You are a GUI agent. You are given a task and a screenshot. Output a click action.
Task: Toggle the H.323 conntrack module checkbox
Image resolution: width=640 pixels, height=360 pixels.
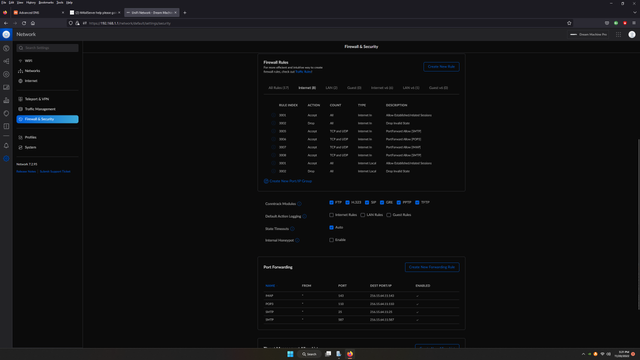click(347, 202)
